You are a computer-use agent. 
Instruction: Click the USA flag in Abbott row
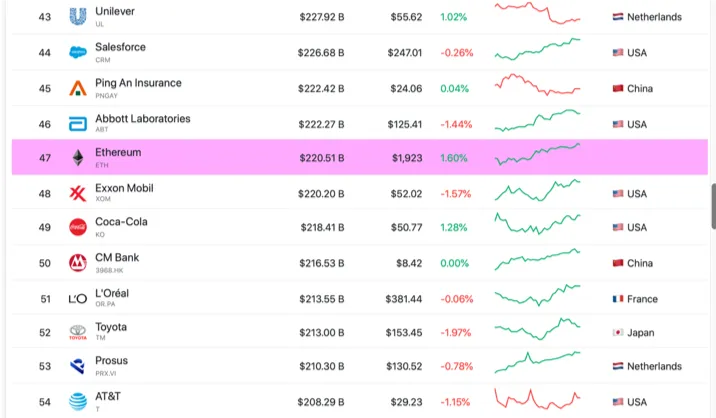[618, 124]
